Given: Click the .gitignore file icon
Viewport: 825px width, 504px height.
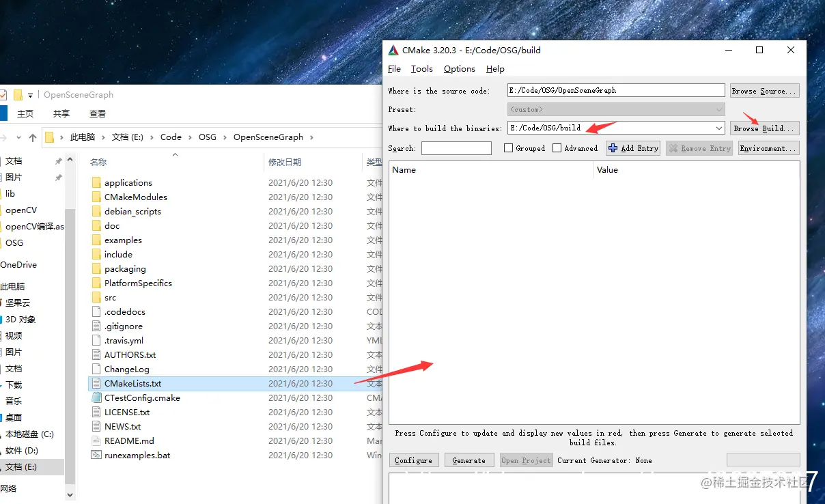Looking at the screenshot, I should click(96, 326).
